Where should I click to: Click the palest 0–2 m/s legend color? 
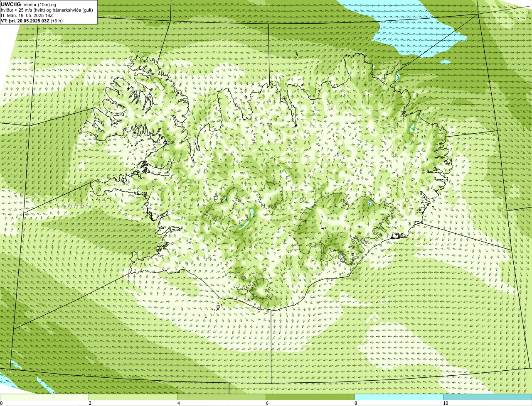(x=44, y=397)
